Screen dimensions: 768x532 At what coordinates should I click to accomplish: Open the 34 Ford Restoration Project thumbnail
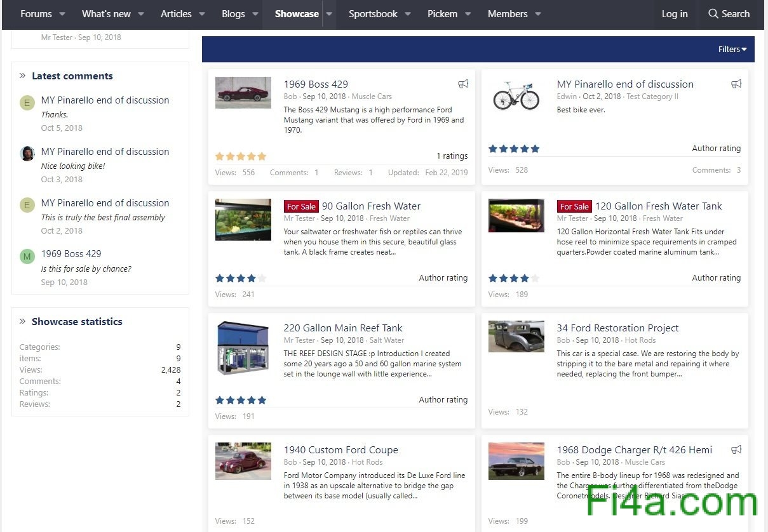click(x=516, y=336)
